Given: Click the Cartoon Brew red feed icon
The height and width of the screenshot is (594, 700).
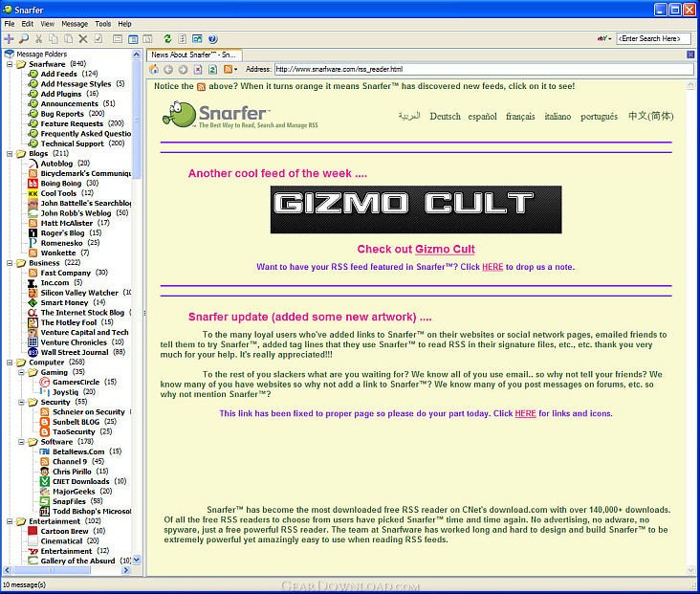Looking at the screenshot, I should coord(33,531).
